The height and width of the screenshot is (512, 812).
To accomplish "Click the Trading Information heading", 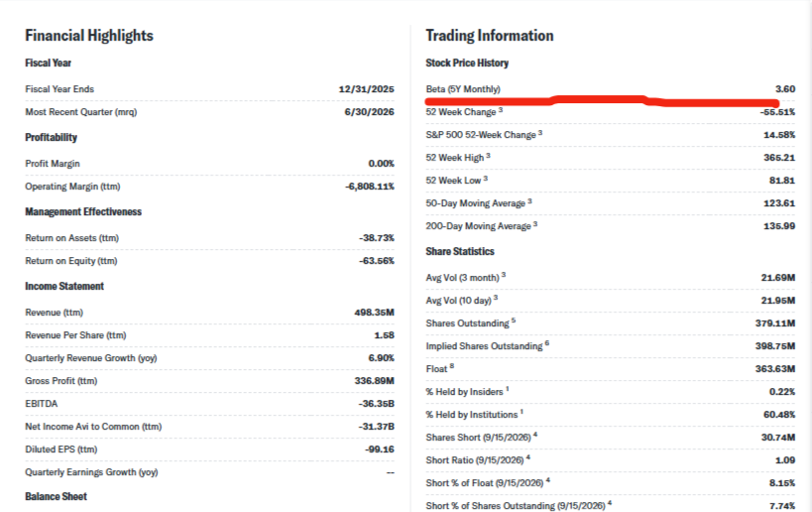I will pyautogui.click(x=490, y=36).
